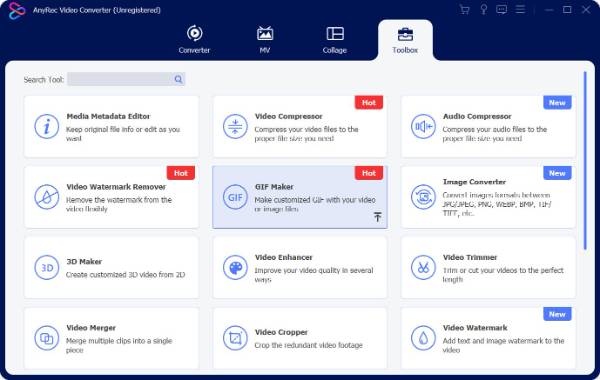Image resolution: width=600 pixels, height=380 pixels.
Task: Click the Video Trimmer title
Action: 470,258
